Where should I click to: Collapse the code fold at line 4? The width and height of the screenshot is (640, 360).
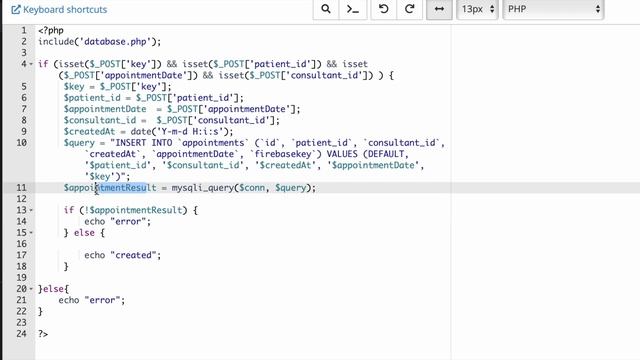click(31, 64)
